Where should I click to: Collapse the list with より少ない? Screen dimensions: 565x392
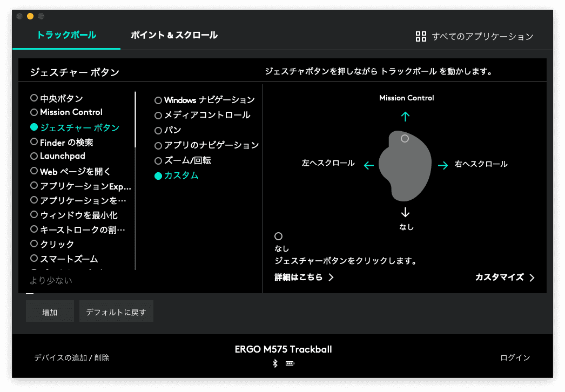(51, 280)
